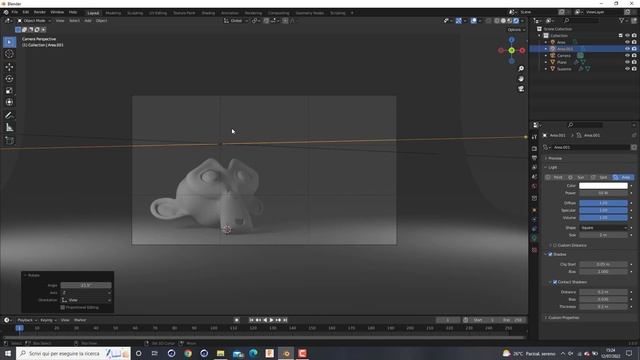Select the 3D Cursor tool
Viewport: 640px width, 360px height.
(x=9, y=54)
